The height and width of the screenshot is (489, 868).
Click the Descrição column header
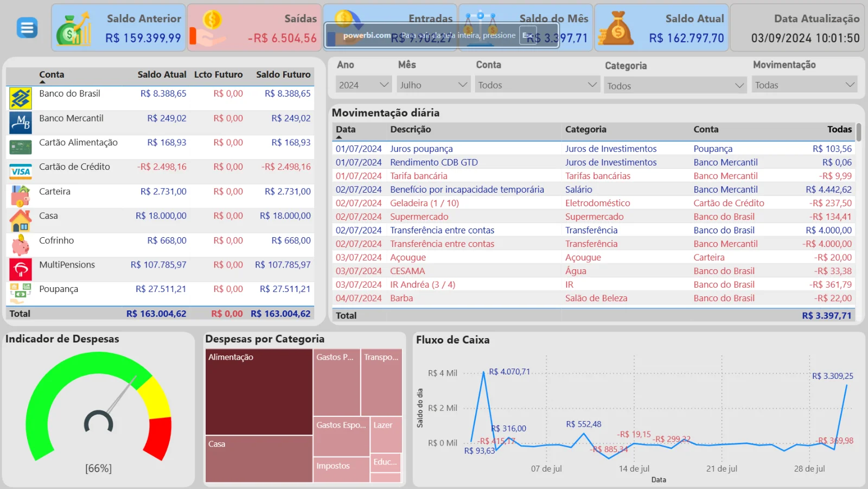pyautogui.click(x=410, y=129)
